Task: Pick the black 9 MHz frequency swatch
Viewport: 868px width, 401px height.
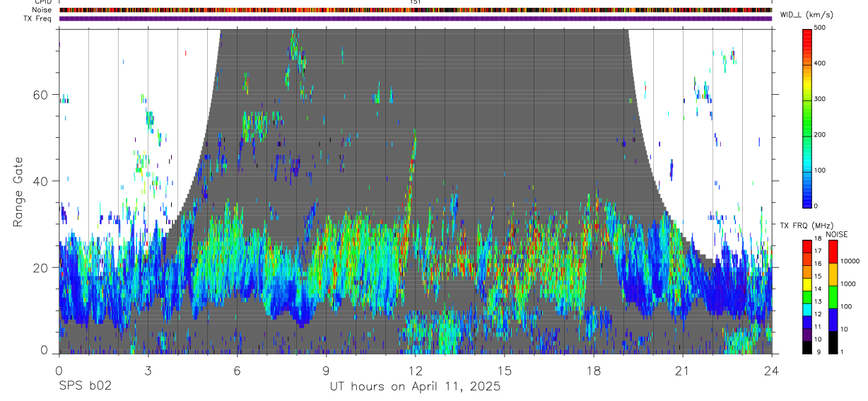Action: coord(807,347)
